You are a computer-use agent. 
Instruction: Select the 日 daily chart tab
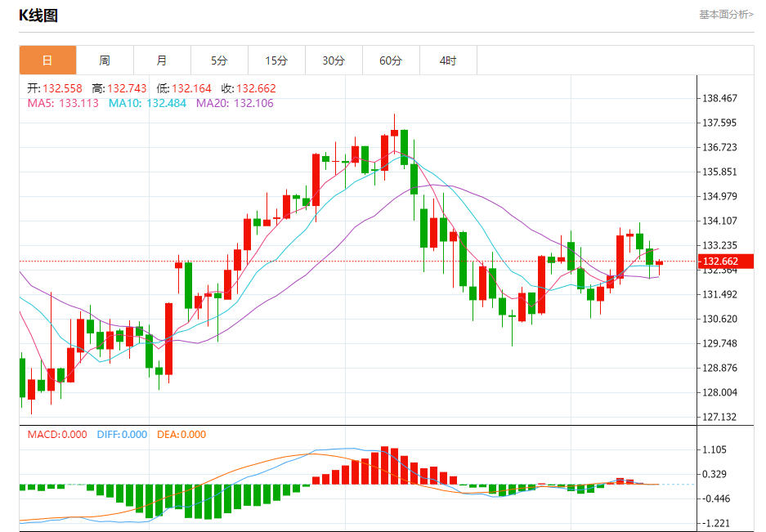[x=48, y=60]
